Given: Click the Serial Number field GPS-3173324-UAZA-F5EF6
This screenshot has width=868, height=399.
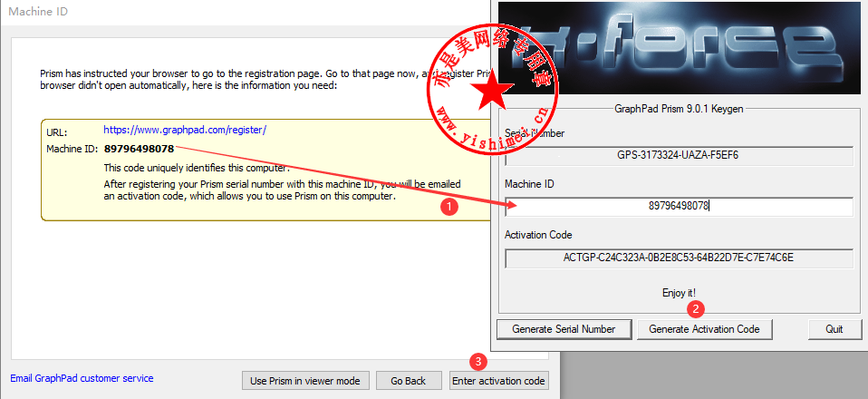Looking at the screenshot, I should coord(680,156).
